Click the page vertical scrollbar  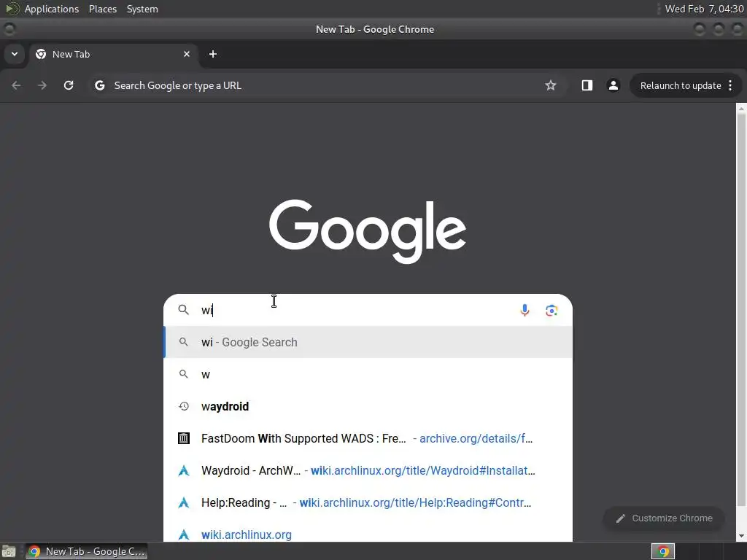click(x=741, y=309)
